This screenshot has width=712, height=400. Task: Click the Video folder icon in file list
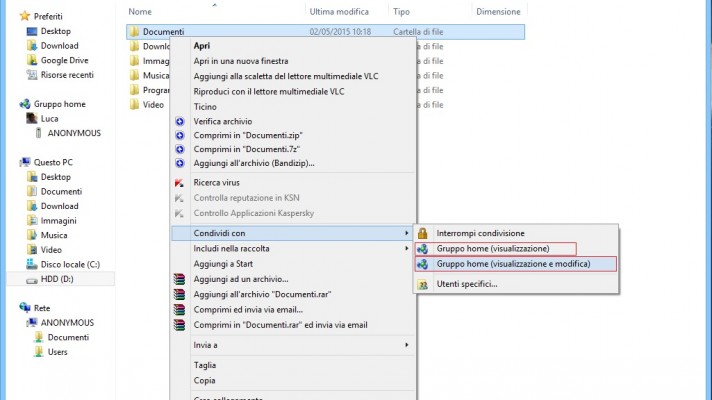tap(134, 104)
